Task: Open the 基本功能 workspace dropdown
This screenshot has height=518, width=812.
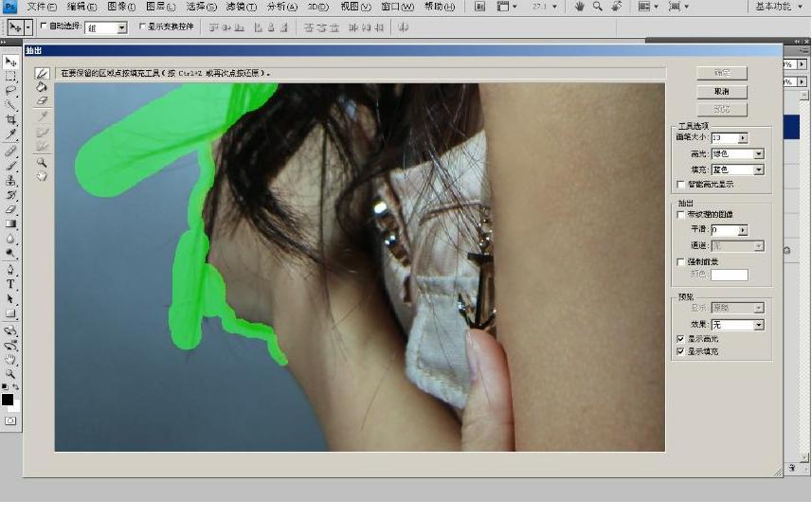Action: click(777, 7)
